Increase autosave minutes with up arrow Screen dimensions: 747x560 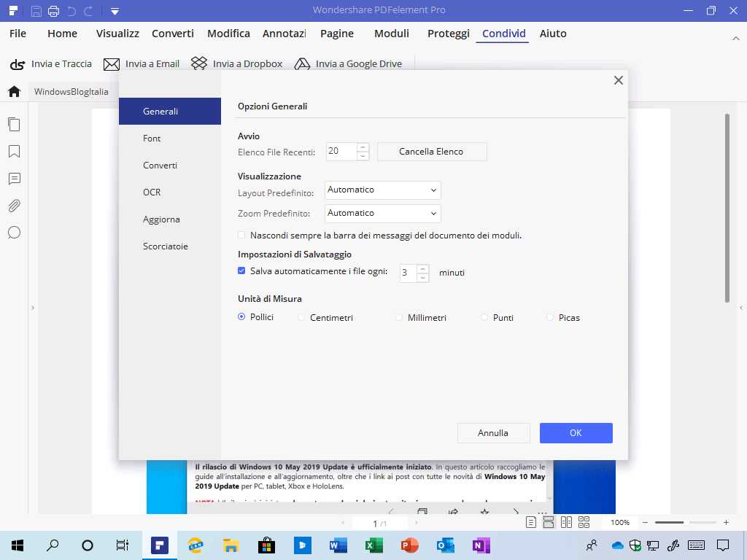[x=422, y=268]
